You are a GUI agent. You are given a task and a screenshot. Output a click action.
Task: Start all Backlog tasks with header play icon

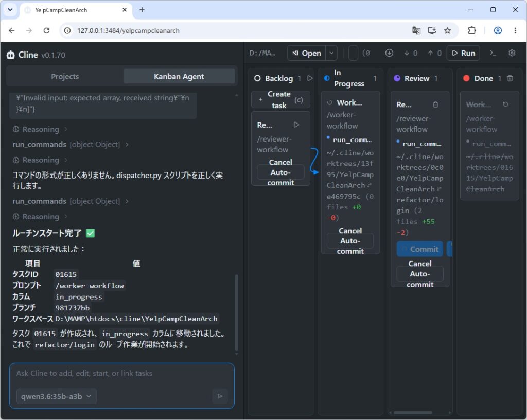click(x=310, y=78)
